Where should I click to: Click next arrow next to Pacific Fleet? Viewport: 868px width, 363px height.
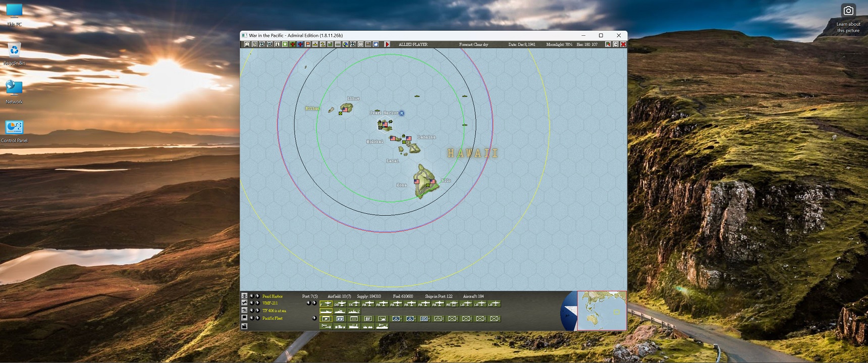pos(257,318)
